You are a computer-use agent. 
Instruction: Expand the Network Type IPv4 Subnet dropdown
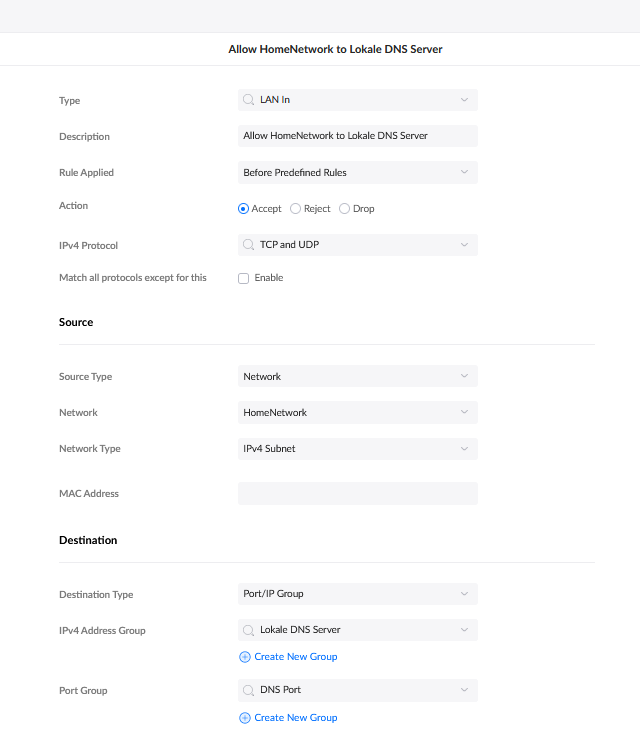(x=357, y=449)
